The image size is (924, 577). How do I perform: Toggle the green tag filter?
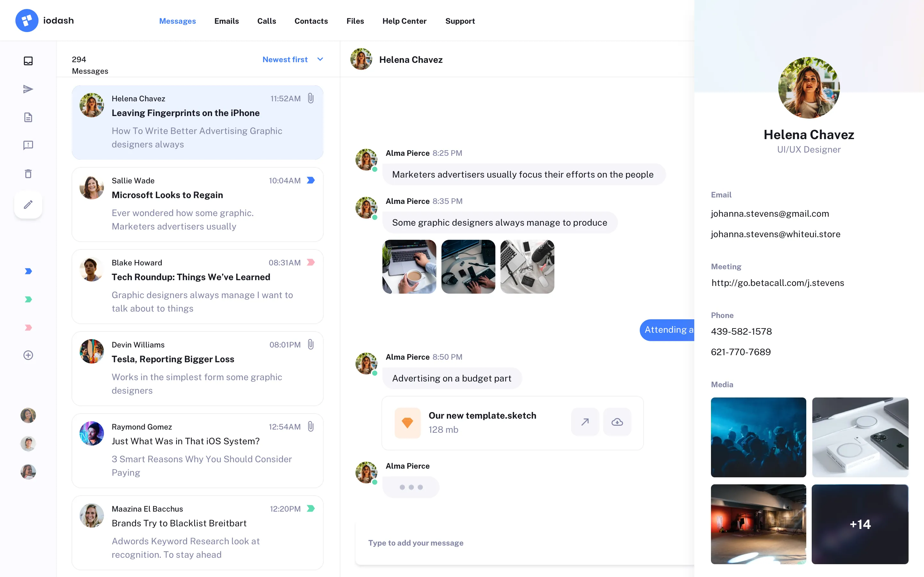[28, 299]
